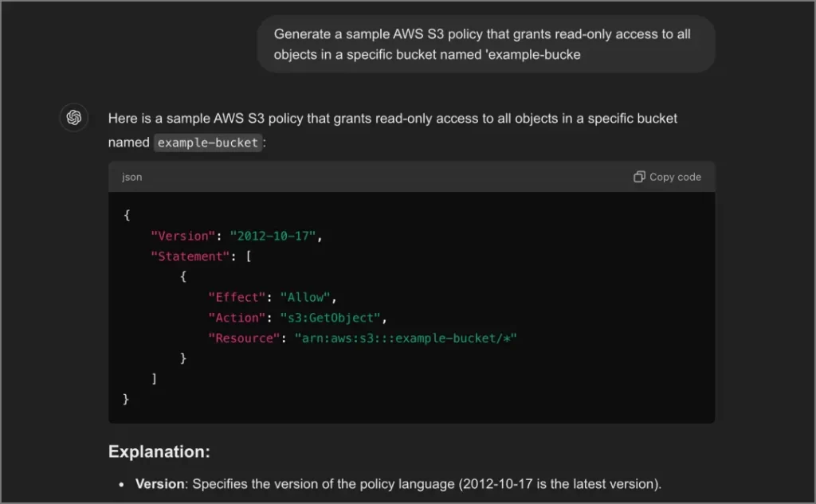This screenshot has height=504, width=816.
Task: Click the "Effect" key in code
Action: 237,297
